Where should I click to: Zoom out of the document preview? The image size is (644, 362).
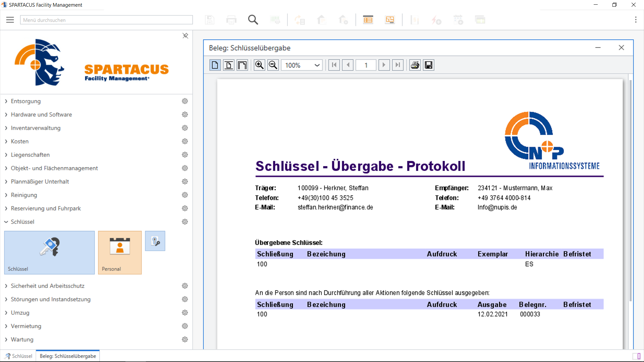pyautogui.click(x=273, y=65)
